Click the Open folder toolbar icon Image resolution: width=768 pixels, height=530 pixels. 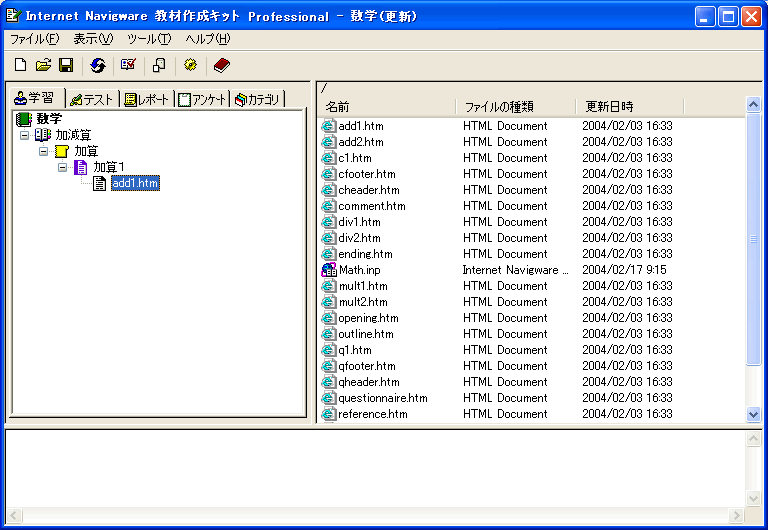click(43, 65)
